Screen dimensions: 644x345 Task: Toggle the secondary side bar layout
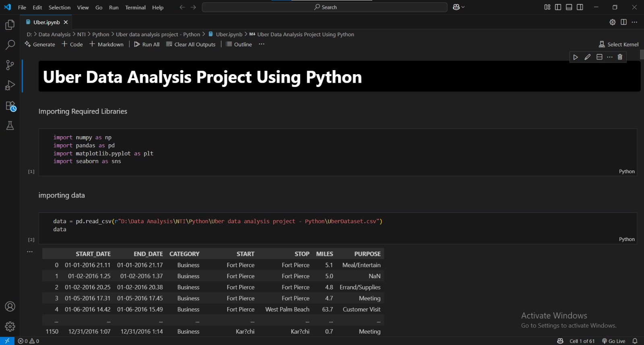580,7
